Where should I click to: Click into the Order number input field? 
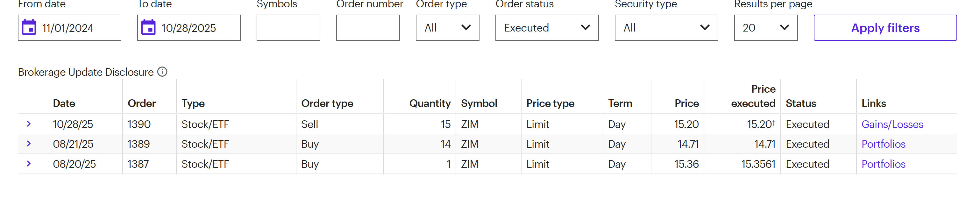click(x=367, y=28)
